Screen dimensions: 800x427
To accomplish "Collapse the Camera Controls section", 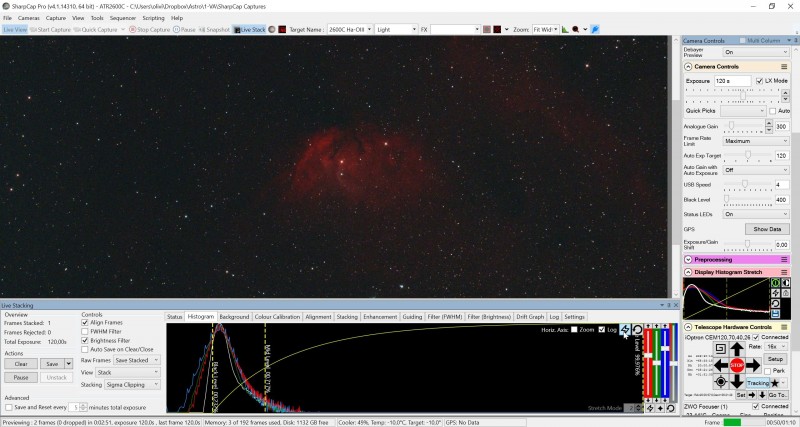I will coord(688,67).
